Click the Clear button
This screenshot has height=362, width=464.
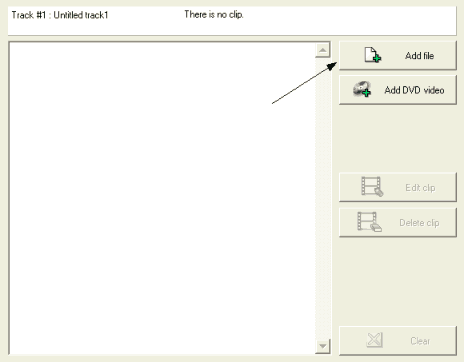398,341
